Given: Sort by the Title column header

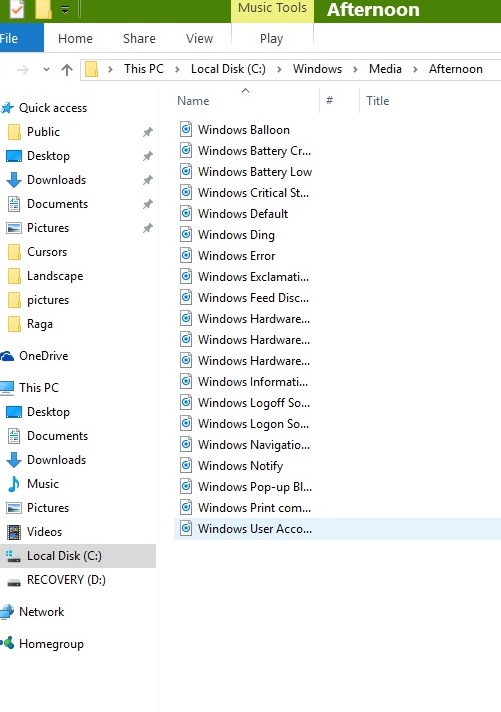Looking at the screenshot, I should click(x=377, y=101).
